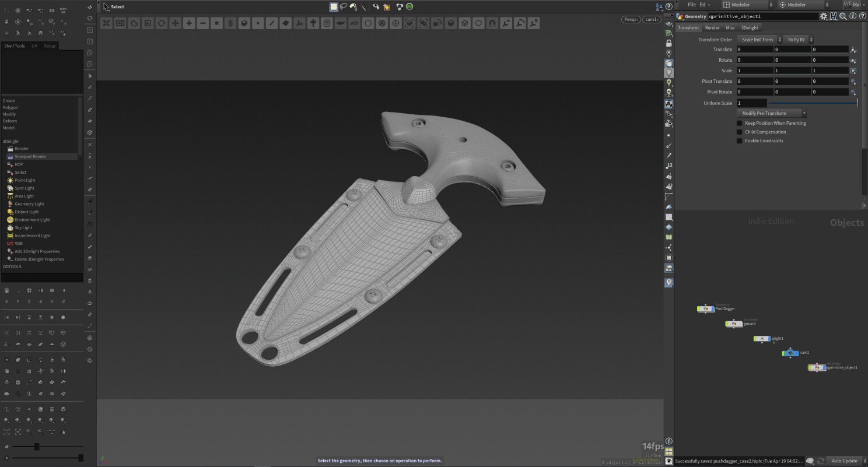Click the magnifier search icon in parameter pane
868x467 pixels.
[843, 16]
